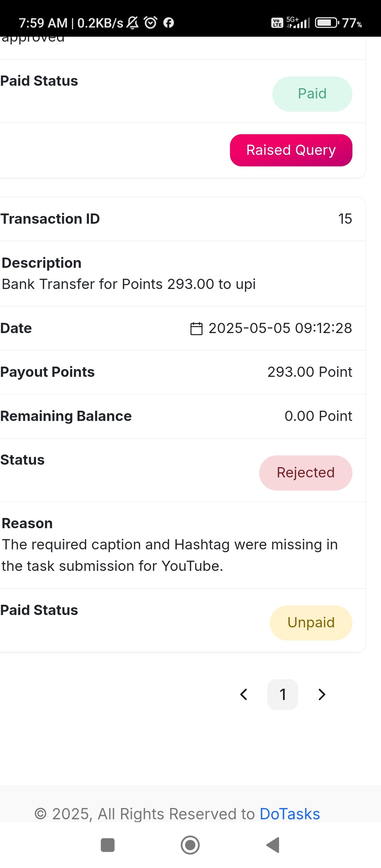Go to next page arrow
This screenshot has width=381, height=868.
point(321,694)
